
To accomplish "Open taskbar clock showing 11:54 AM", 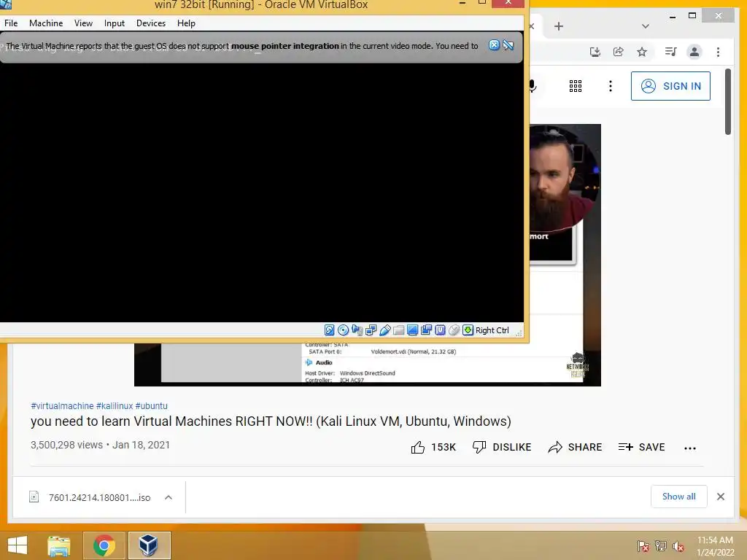I will 715,546.
